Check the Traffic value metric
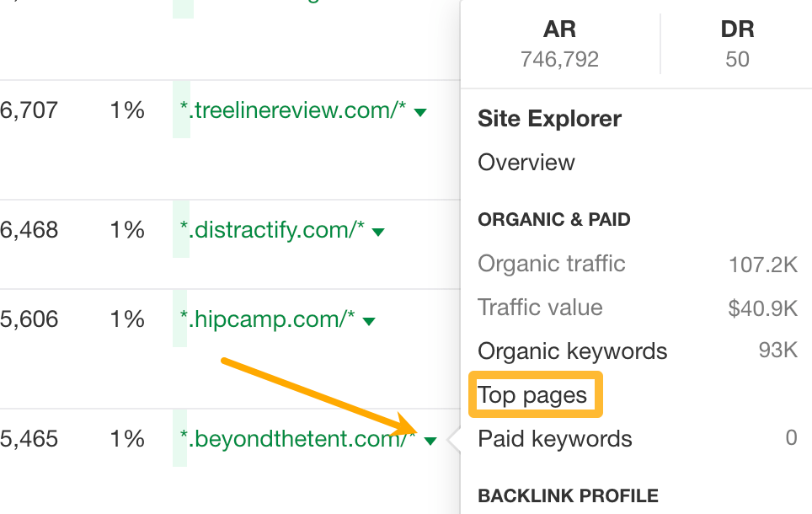This screenshot has height=514, width=812. click(x=540, y=307)
